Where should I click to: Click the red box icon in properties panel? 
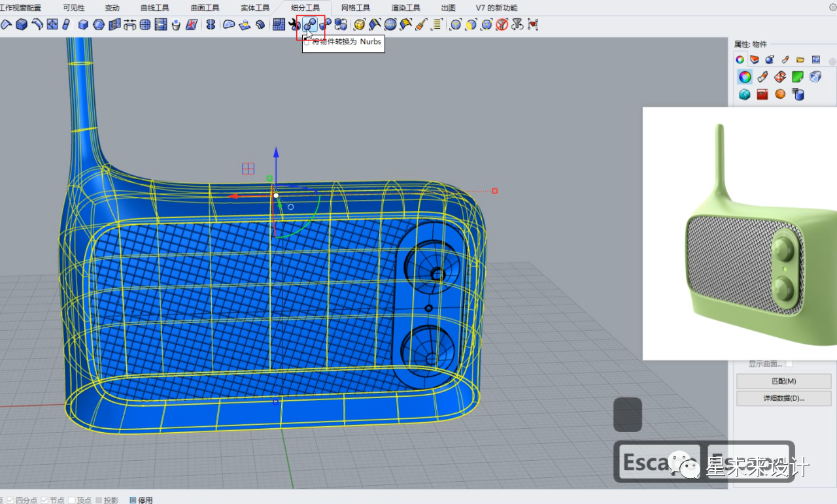pyautogui.click(x=762, y=94)
